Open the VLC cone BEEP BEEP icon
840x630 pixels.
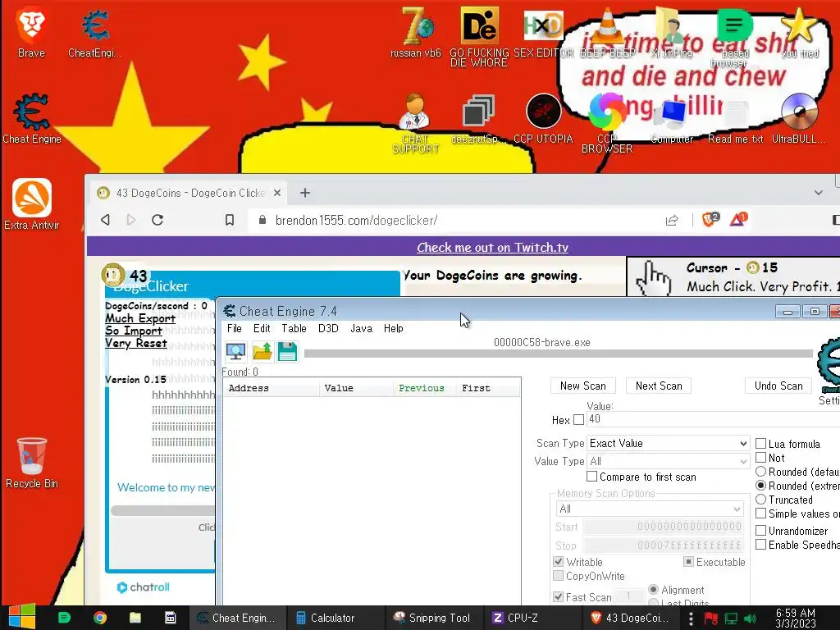coord(607,32)
